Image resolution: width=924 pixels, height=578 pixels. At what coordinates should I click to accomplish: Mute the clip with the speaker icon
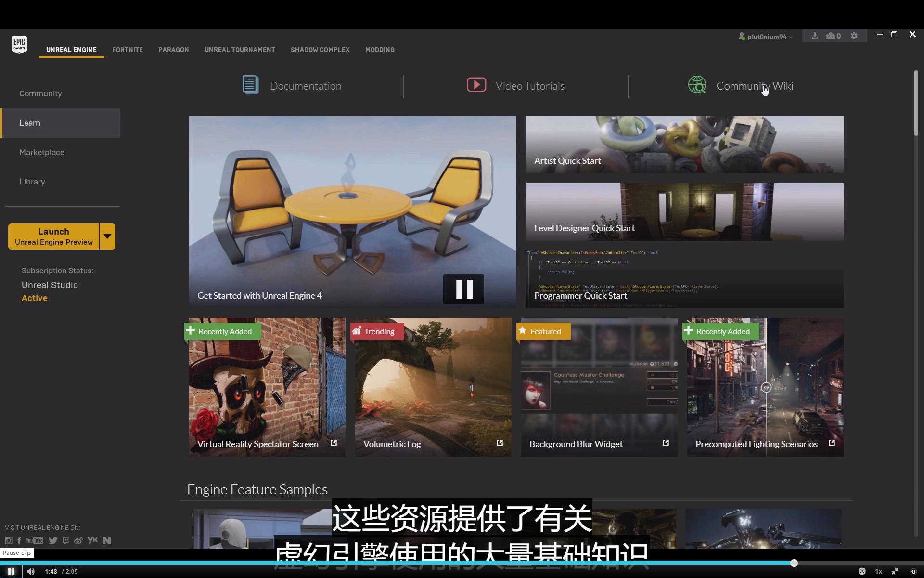[x=31, y=571]
